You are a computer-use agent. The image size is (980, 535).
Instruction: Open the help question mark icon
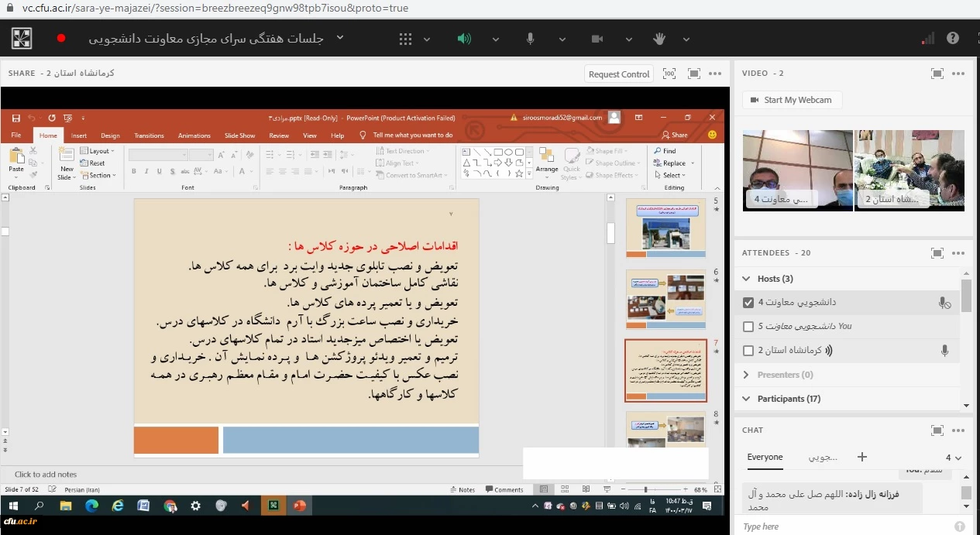pos(953,39)
